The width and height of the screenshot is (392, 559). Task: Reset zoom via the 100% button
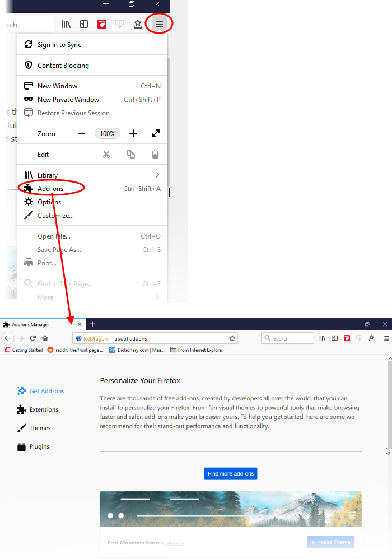coord(108,134)
